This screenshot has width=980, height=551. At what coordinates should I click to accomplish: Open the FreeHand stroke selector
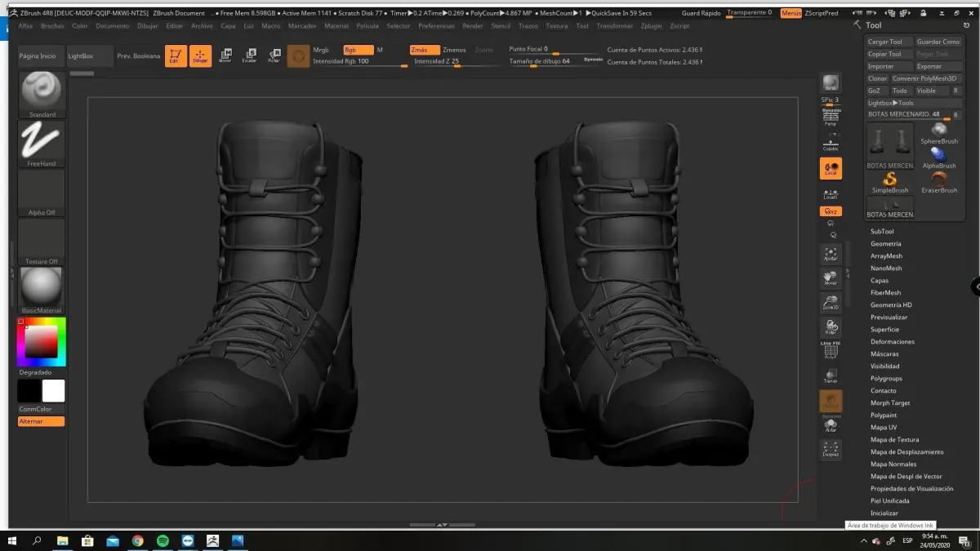pos(42,140)
